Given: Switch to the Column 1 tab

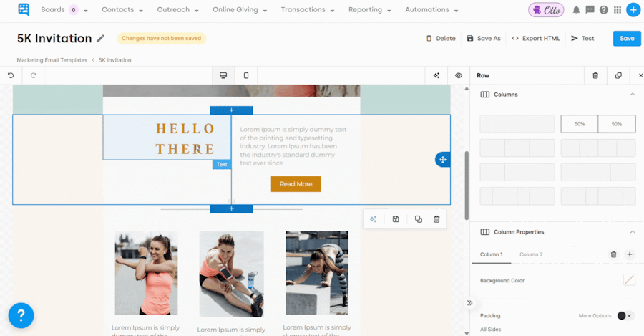Looking at the screenshot, I should (x=491, y=254).
